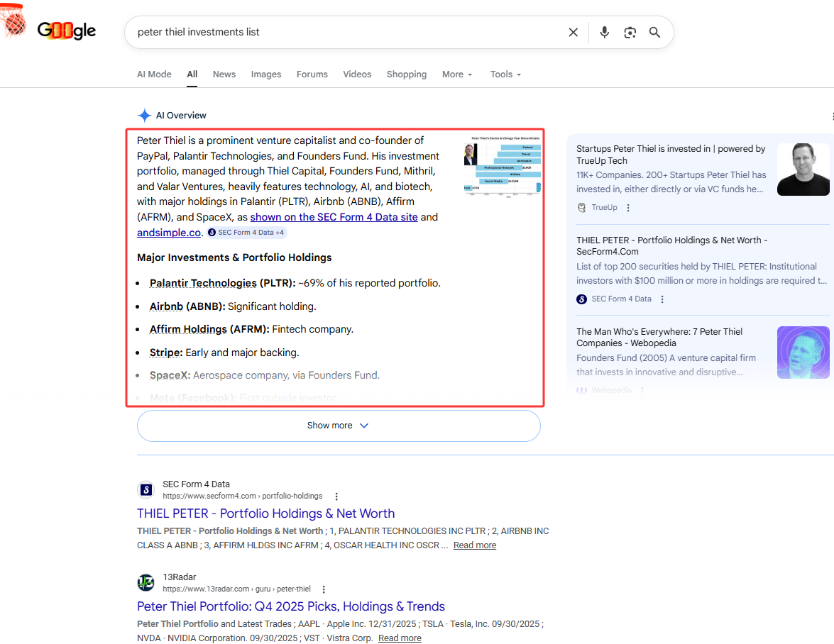This screenshot has width=834, height=644.
Task: Switch to AI Mode tab
Action: tap(154, 74)
